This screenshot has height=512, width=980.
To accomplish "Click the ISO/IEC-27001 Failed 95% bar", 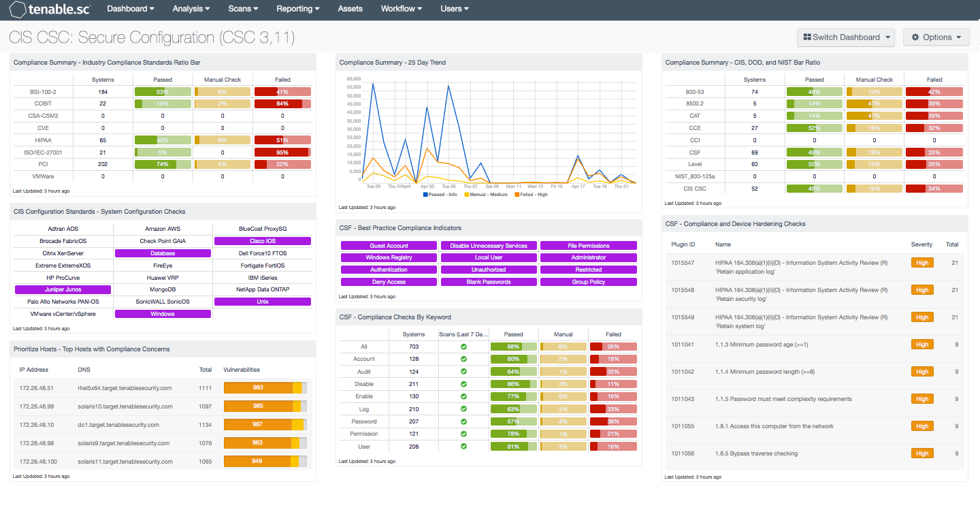I will click(x=282, y=153).
